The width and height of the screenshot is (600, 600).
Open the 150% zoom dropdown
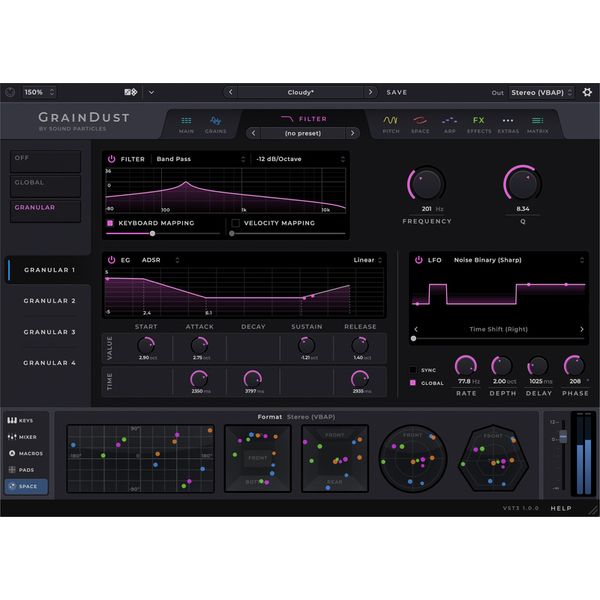[x=39, y=92]
